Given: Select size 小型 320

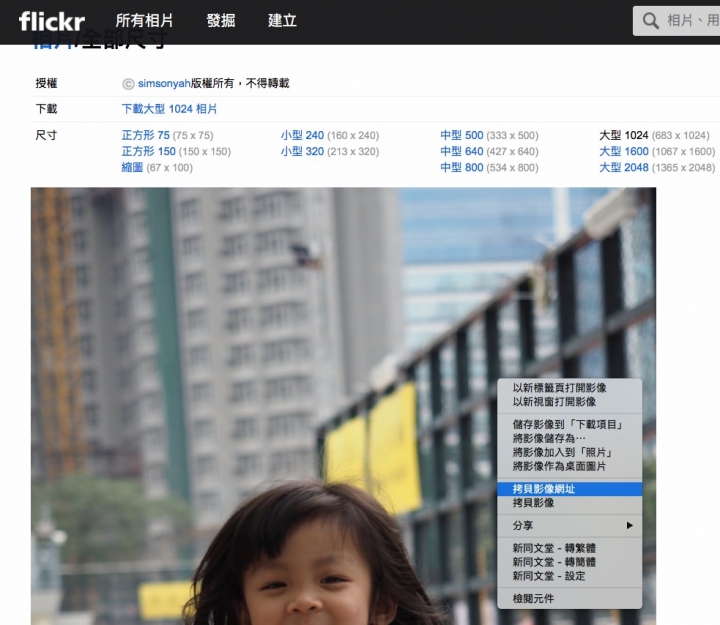Looking at the screenshot, I should tap(302, 151).
